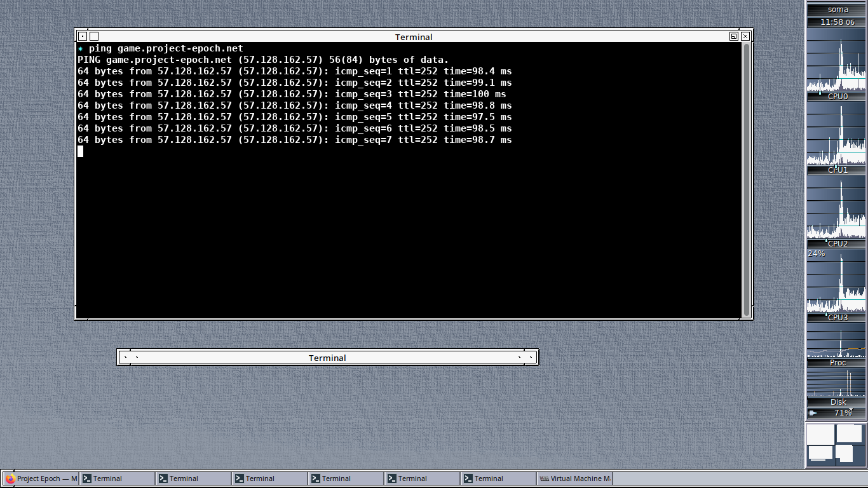Image resolution: width=868 pixels, height=488 pixels.
Task: Click the CPU3 chart showing 24%
Action: click(x=836, y=281)
